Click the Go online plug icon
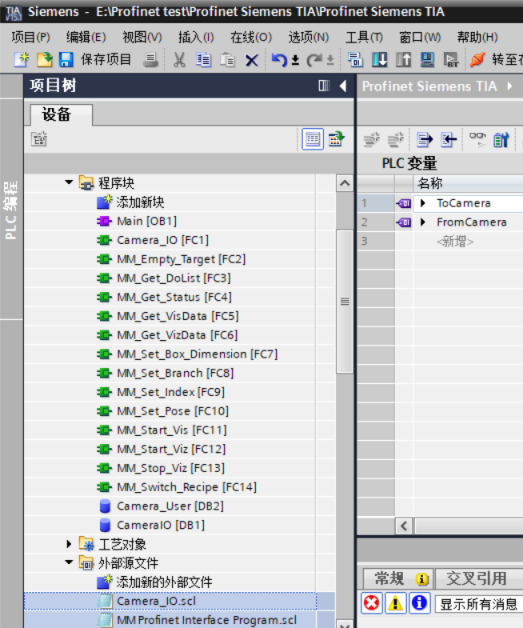The image size is (523, 628). (x=477, y=60)
